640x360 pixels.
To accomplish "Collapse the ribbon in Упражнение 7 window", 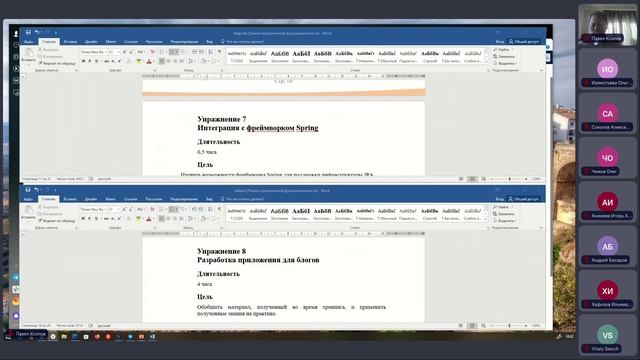I will 541,70.
